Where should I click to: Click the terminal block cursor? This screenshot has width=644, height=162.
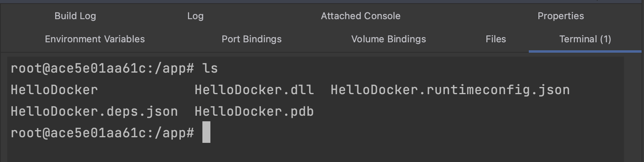coord(206,132)
